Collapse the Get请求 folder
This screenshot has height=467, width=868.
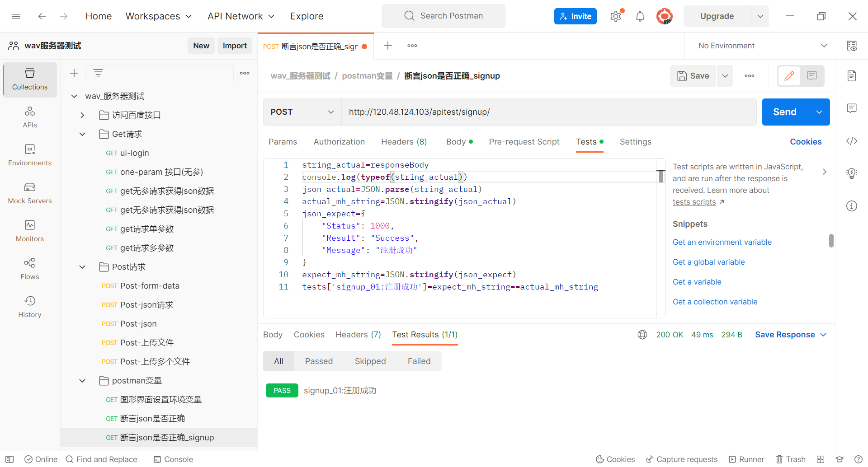82,134
